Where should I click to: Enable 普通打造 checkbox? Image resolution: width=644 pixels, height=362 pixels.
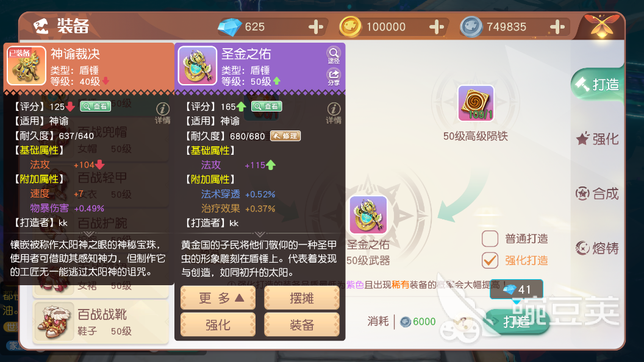pyautogui.click(x=490, y=238)
